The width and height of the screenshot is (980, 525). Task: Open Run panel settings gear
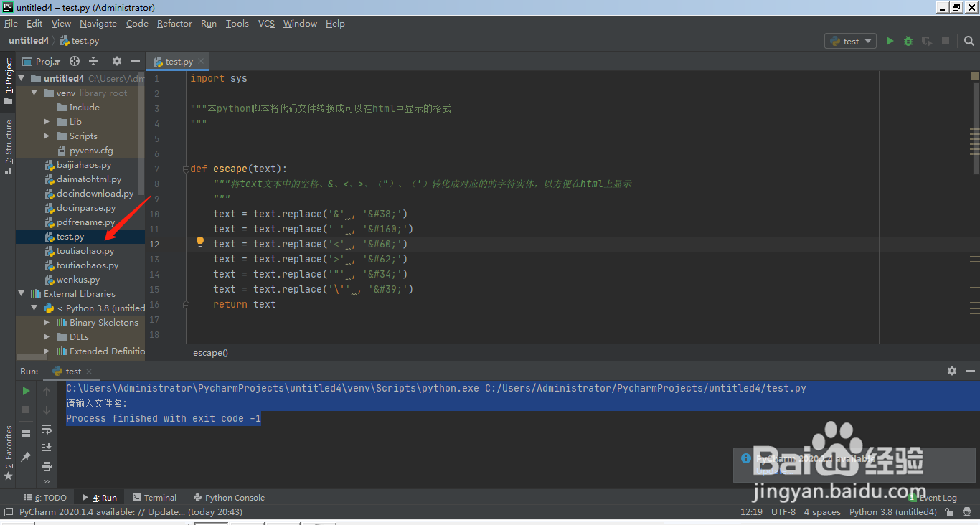click(x=952, y=371)
